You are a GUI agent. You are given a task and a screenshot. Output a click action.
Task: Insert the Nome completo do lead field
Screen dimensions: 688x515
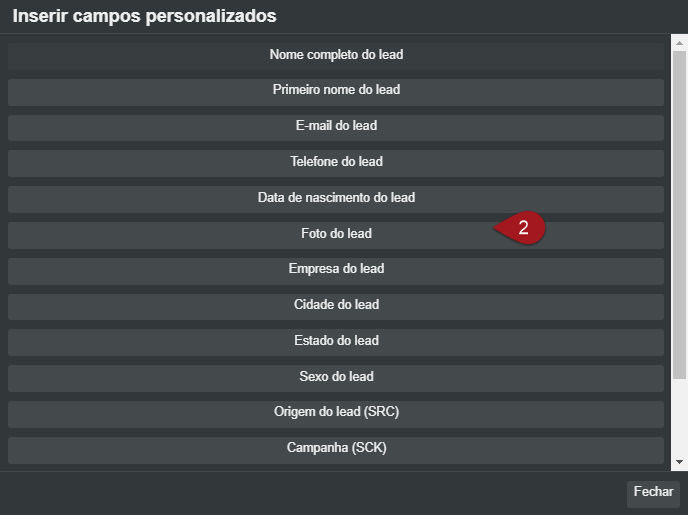coord(336,55)
